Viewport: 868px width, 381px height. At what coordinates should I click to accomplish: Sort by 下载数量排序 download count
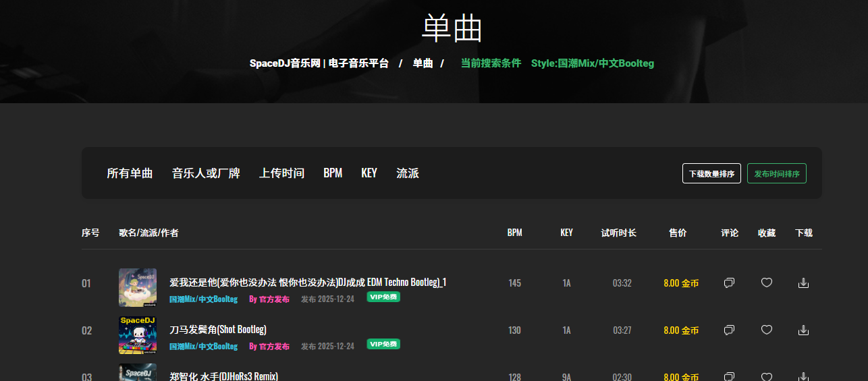coord(711,173)
